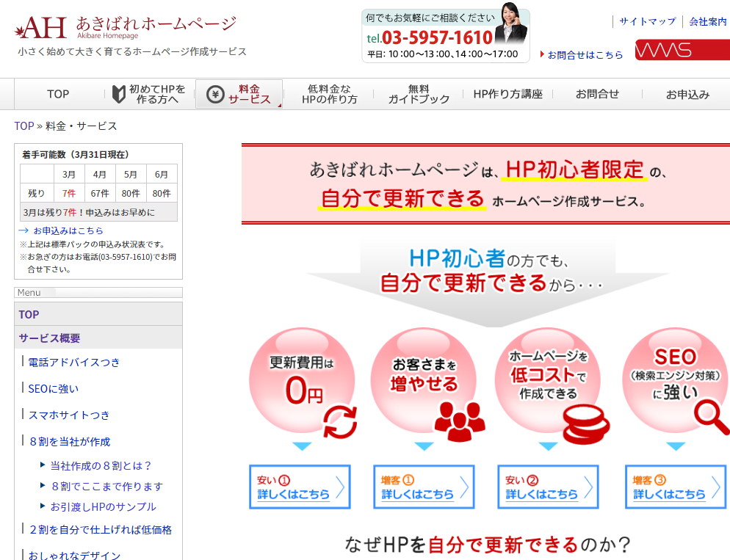Screen dimensions: 730x560
Task: Click the phone number 03-5957-1610
Action: point(437,37)
